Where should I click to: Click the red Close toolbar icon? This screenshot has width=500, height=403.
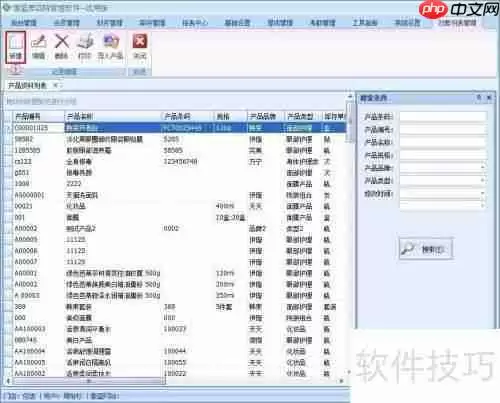point(140,47)
